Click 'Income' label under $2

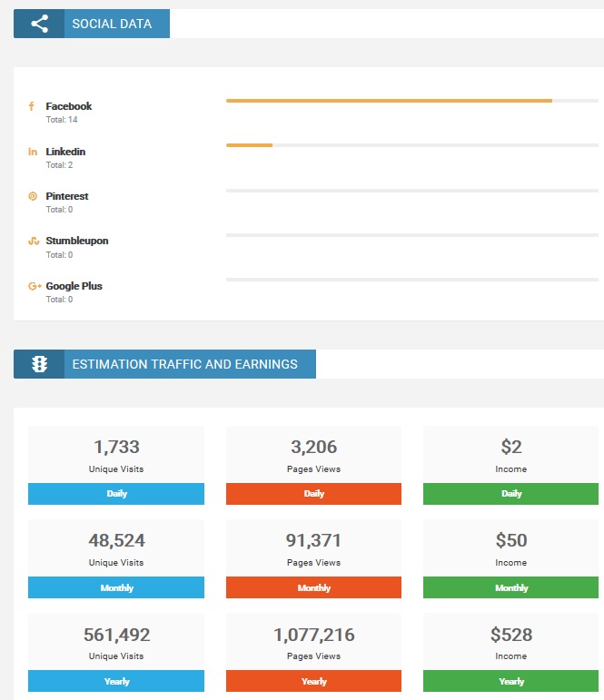click(510, 469)
